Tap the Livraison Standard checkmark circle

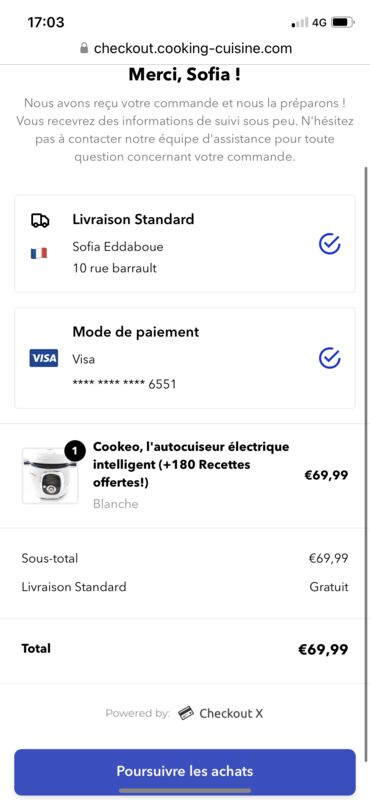pos(330,244)
